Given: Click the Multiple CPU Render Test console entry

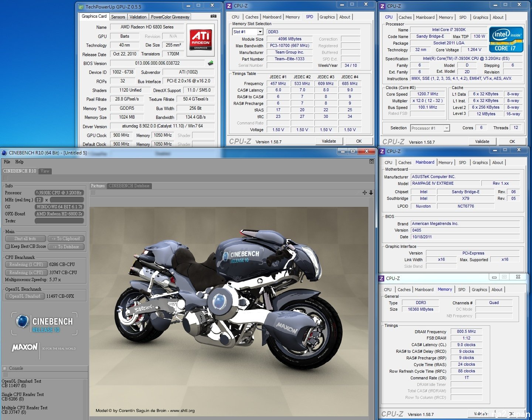Looking at the screenshot, I should (24, 410).
